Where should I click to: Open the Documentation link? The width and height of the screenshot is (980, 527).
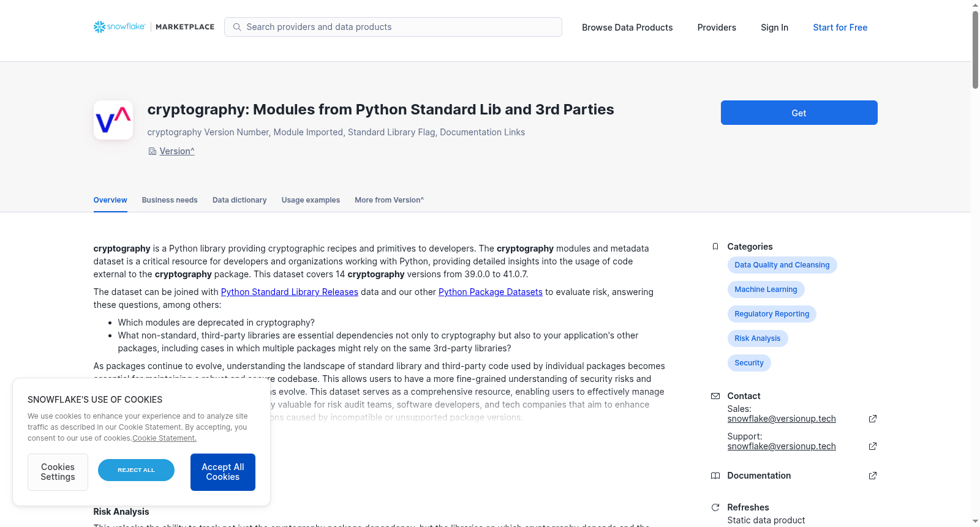click(x=759, y=476)
